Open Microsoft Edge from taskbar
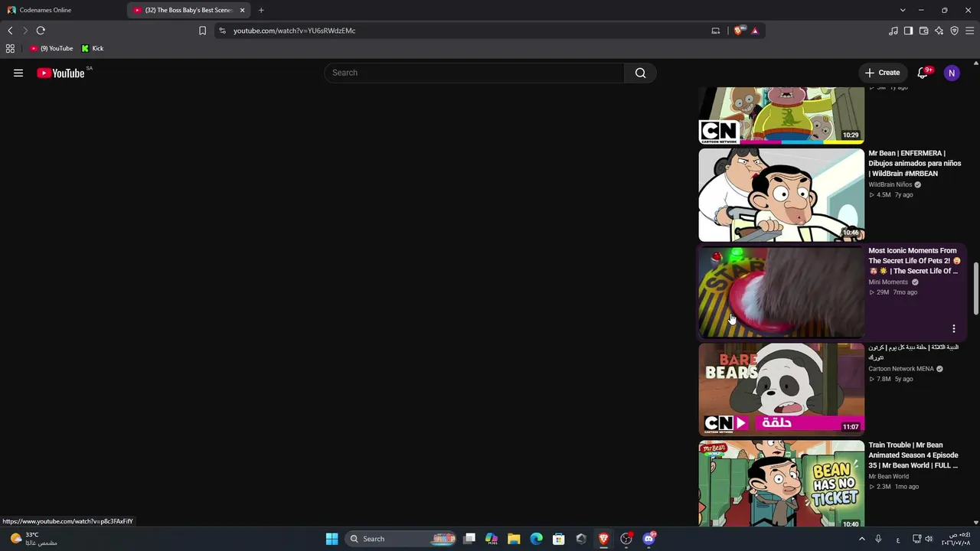 tap(536, 539)
